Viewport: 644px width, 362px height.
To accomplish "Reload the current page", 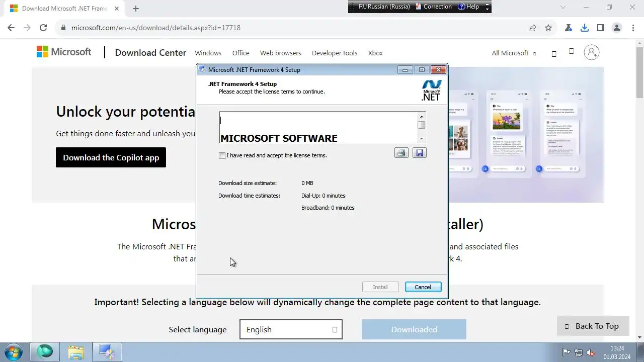I will pos(43,28).
